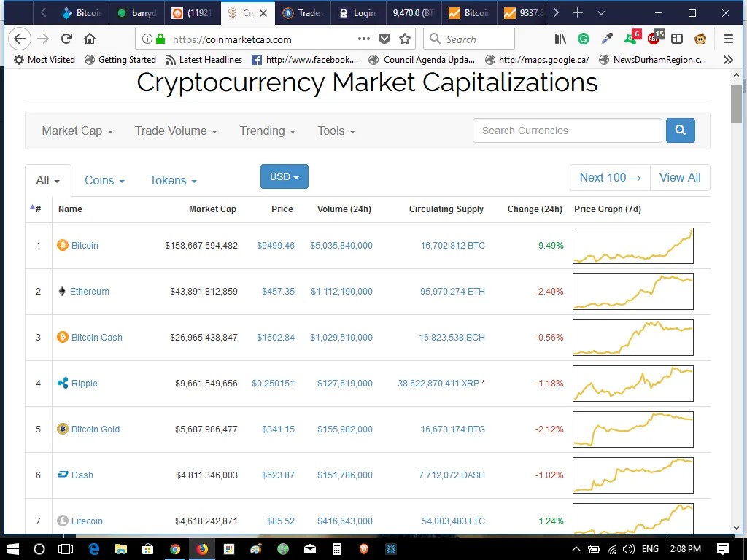Viewport: 747px width, 560px height.
Task: Click the Ripple logo icon
Action: tap(63, 383)
